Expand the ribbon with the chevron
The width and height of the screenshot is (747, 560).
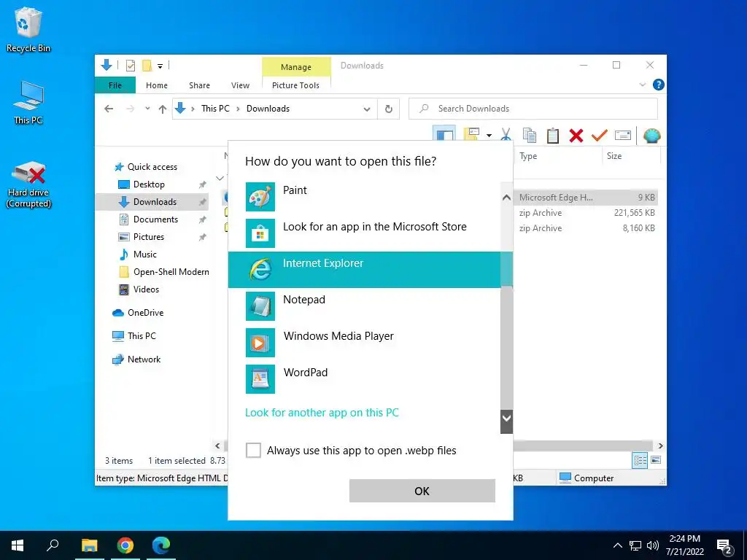click(x=642, y=85)
